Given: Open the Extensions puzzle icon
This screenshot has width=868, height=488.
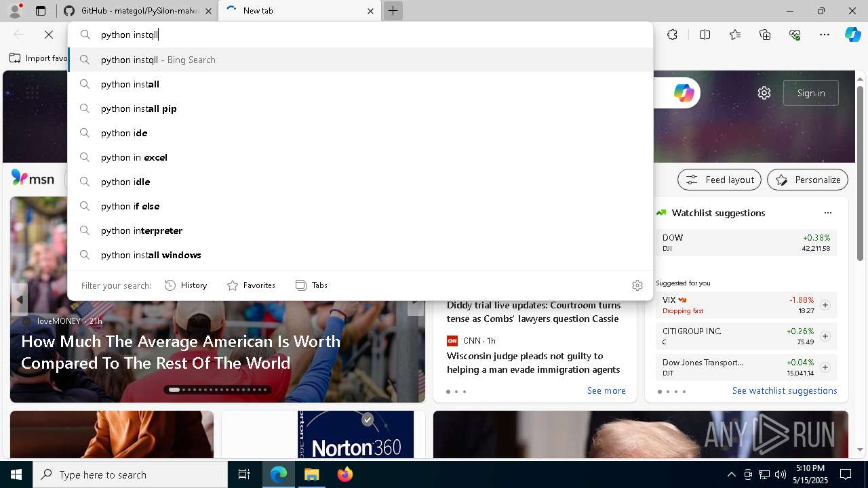Looking at the screenshot, I should (x=672, y=35).
